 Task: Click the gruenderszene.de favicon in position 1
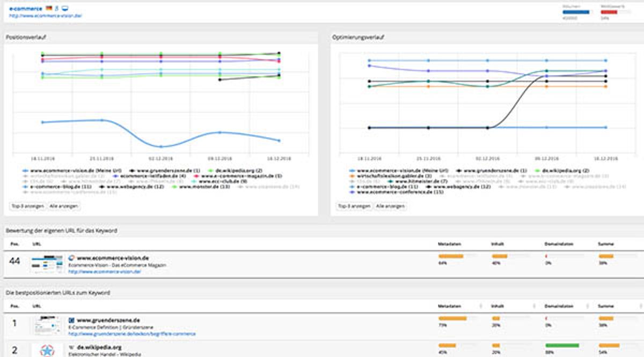pos(72,321)
